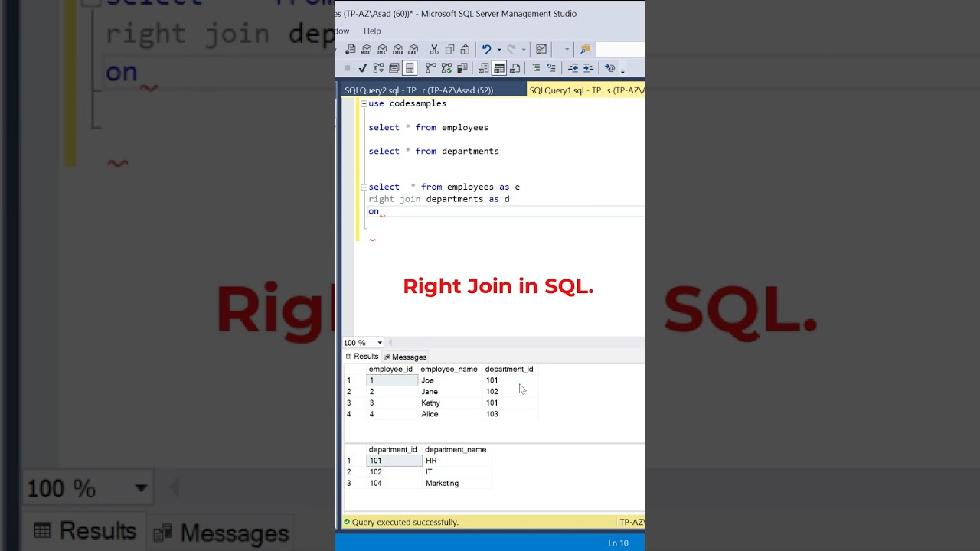Click the department_name column header
This screenshot has height=551, width=980.
(x=456, y=449)
